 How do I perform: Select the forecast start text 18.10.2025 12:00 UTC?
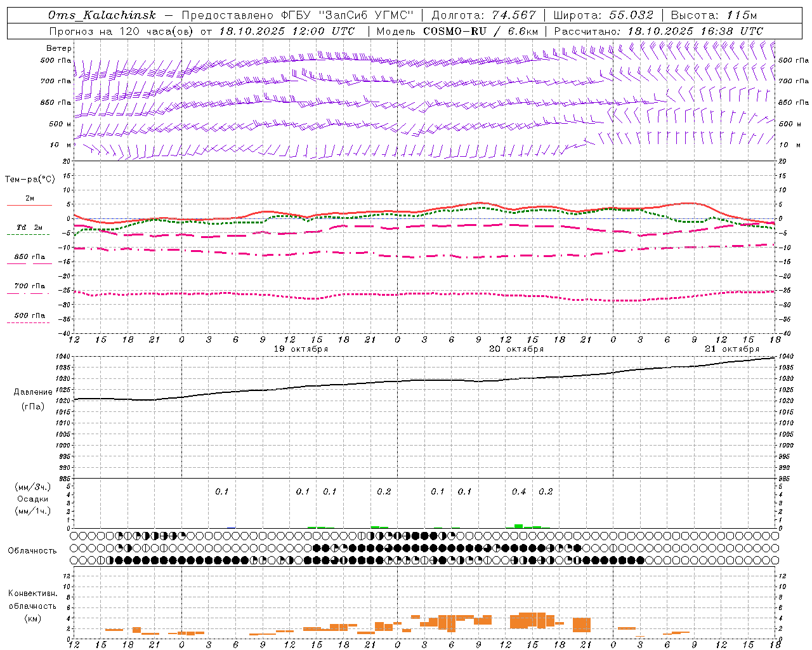click(x=287, y=31)
